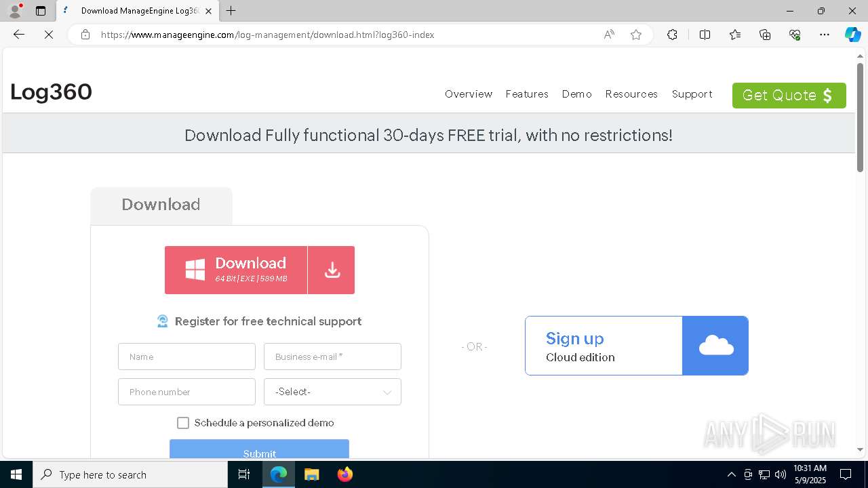Click the Name input field
This screenshot has width=868, height=488.
pos(186,357)
